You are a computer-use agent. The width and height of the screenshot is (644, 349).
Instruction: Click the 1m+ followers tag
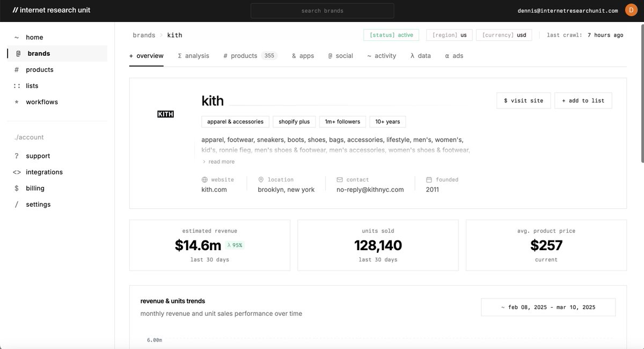[342, 122]
